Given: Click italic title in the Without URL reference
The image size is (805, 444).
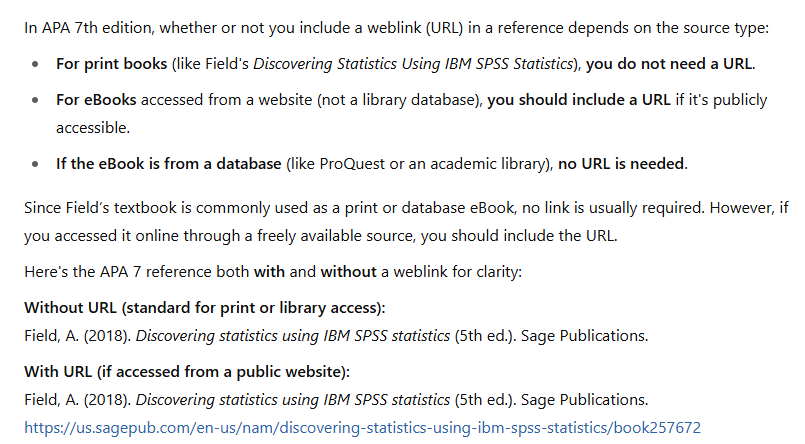Looking at the screenshot, I should pyautogui.click(x=293, y=336).
